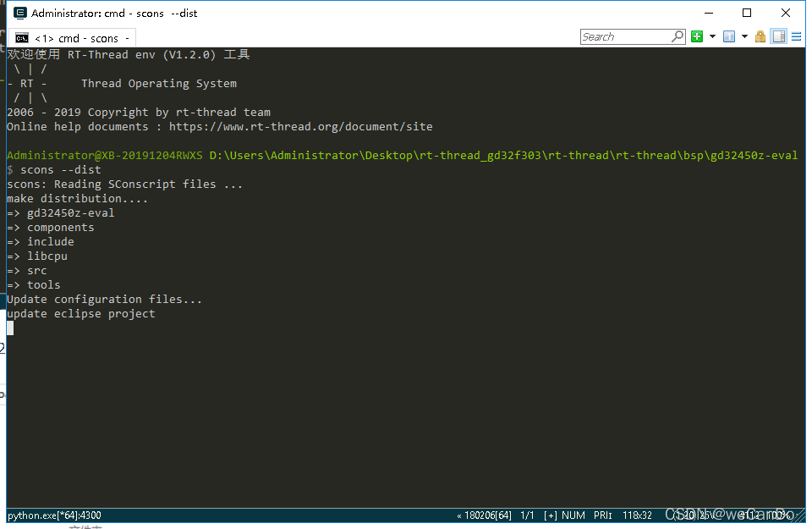Click the 'make distribution....' output line
This screenshot has width=812, height=529.
tap(78, 199)
